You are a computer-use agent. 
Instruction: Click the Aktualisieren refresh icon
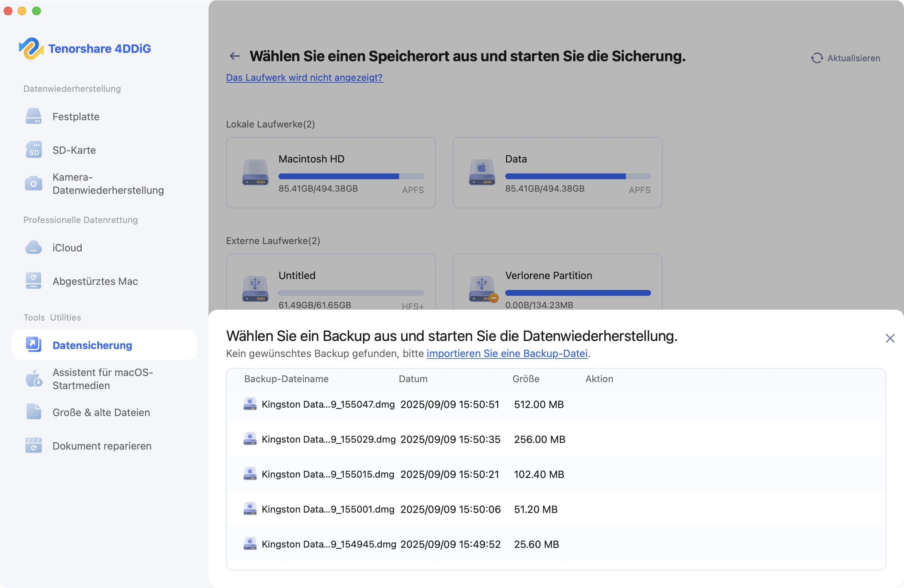(817, 58)
